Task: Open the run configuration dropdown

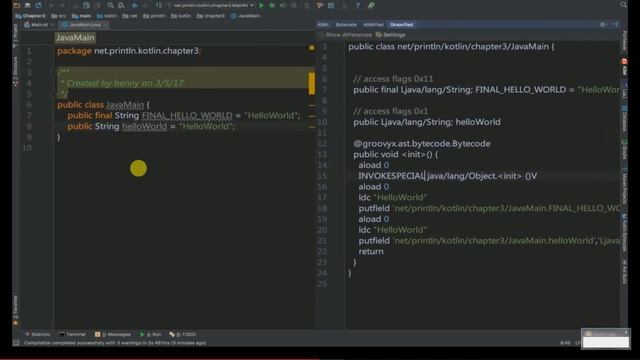Action: (x=212, y=5)
